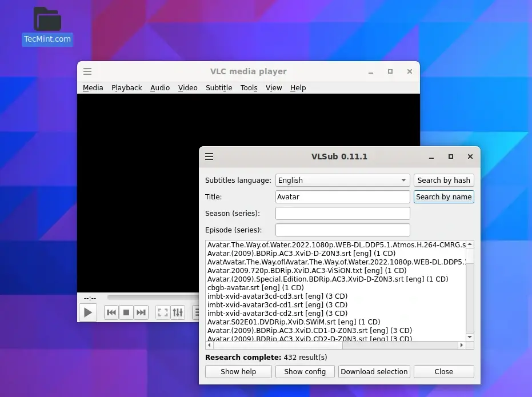532x397 pixels.
Task: Open the Media menu in VLC
Action: (x=93, y=88)
